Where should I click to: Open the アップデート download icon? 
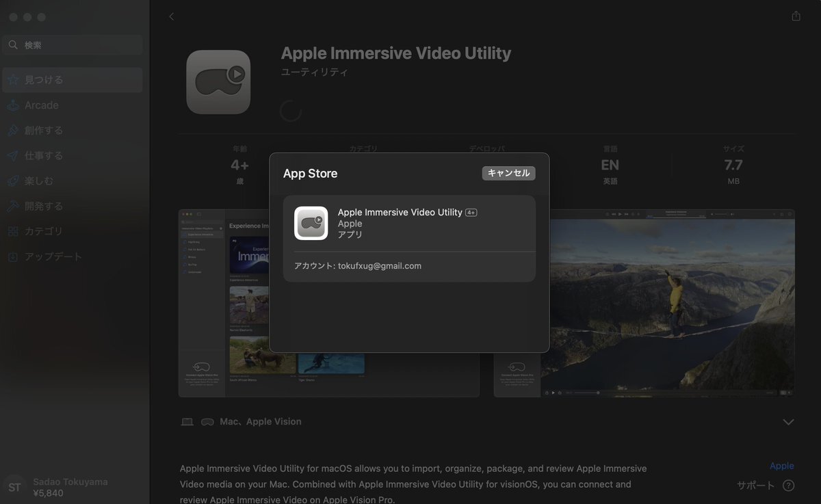tap(13, 257)
